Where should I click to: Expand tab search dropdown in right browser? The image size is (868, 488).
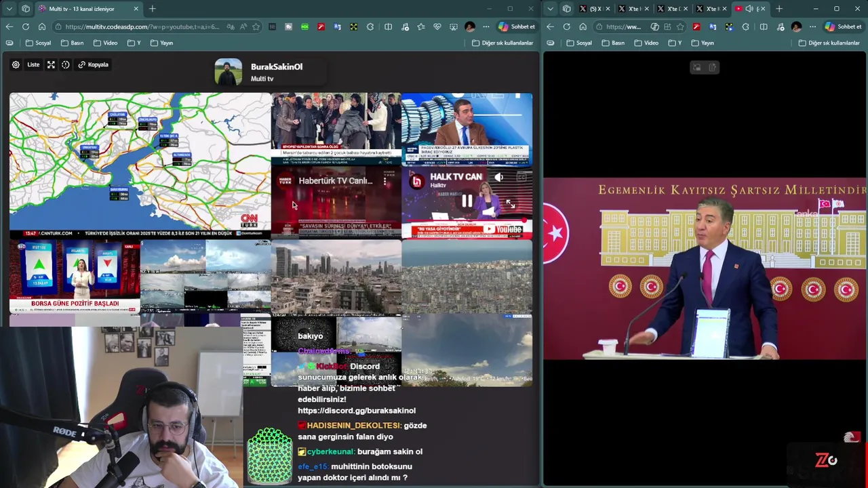click(550, 9)
